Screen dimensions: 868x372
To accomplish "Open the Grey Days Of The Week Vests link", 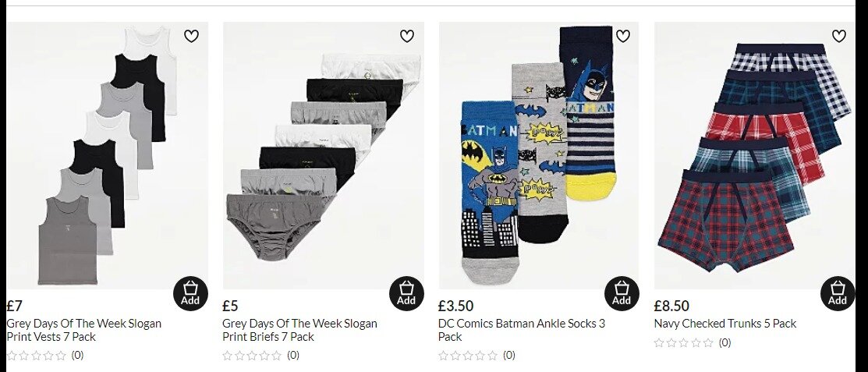I will pos(84,330).
